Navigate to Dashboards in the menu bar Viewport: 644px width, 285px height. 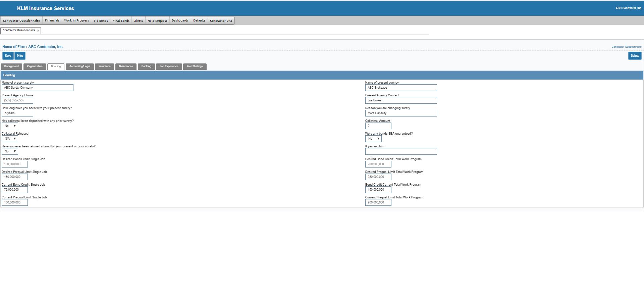point(180,20)
